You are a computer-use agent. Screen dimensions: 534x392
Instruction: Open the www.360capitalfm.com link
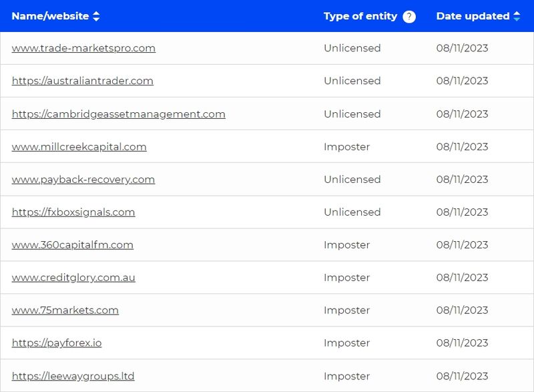tap(73, 245)
